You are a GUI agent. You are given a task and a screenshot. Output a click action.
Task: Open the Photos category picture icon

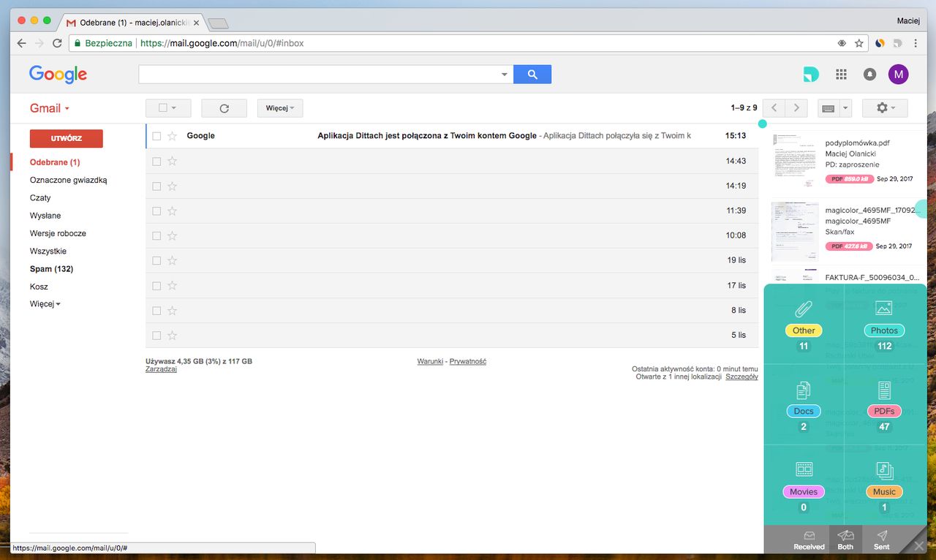pos(884,308)
